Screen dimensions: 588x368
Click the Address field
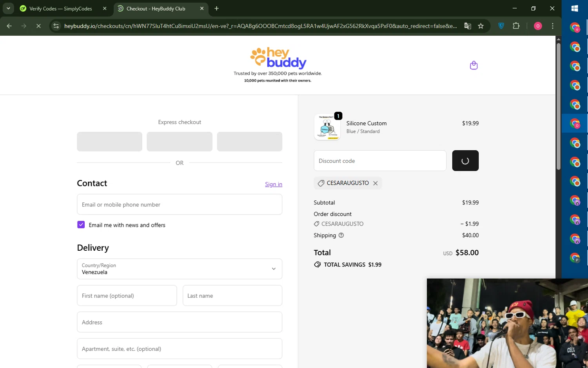[x=180, y=322]
